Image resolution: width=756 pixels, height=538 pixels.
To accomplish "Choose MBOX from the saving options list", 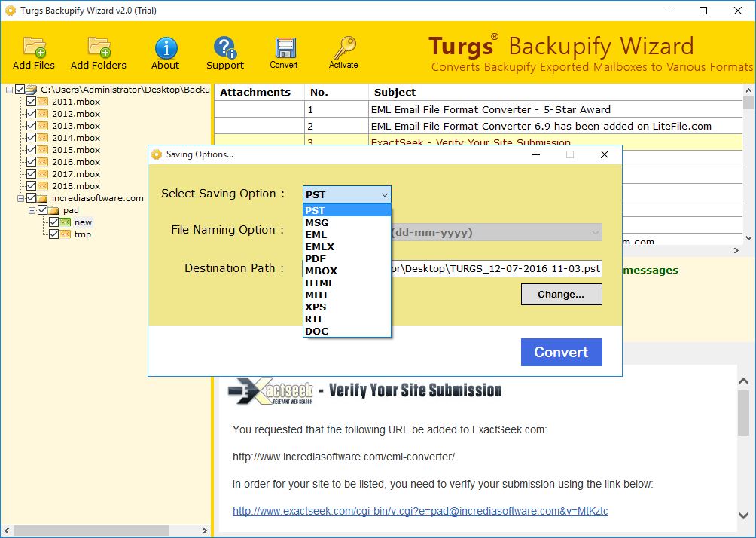I will coord(321,271).
